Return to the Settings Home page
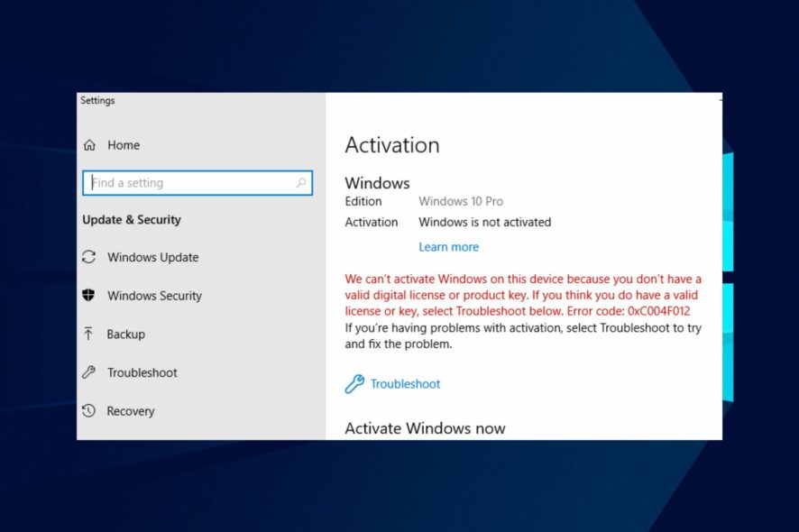Screen dimensions: 799x532 click(x=124, y=144)
